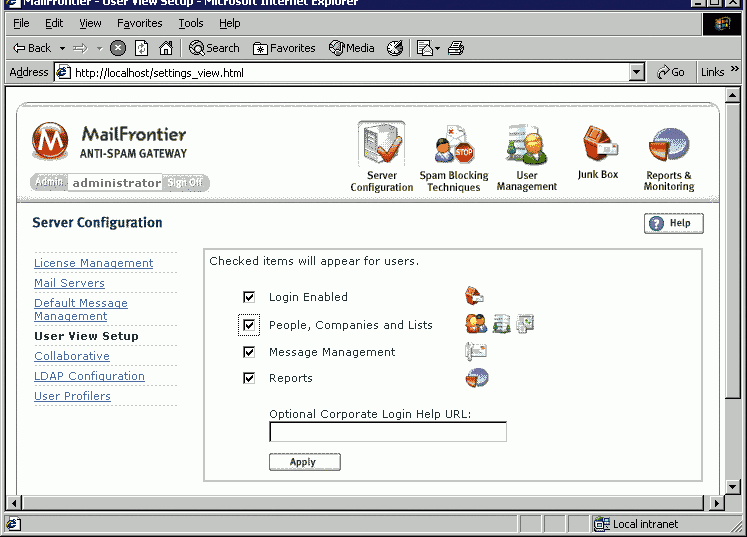The width and height of the screenshot is (747, 537).
Task: Open the Tools menu
Action: [191, 23]
